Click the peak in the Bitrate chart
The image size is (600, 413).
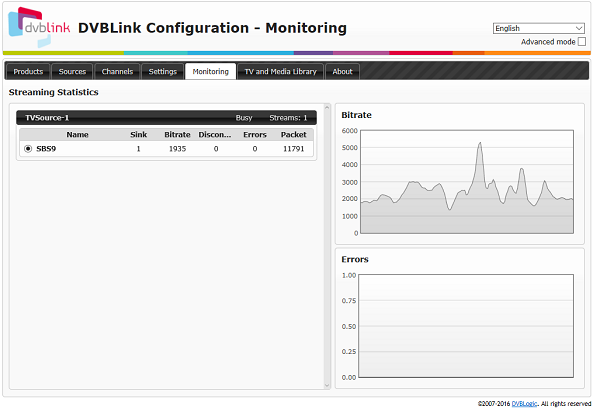coord(480,143)
